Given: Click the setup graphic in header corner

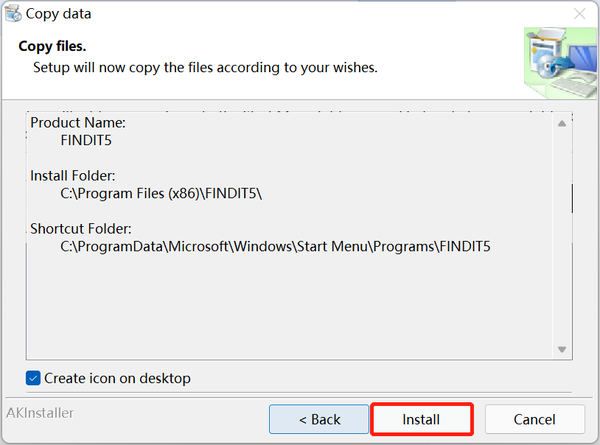Looking at the screenshot, I should tap(557, 60).
